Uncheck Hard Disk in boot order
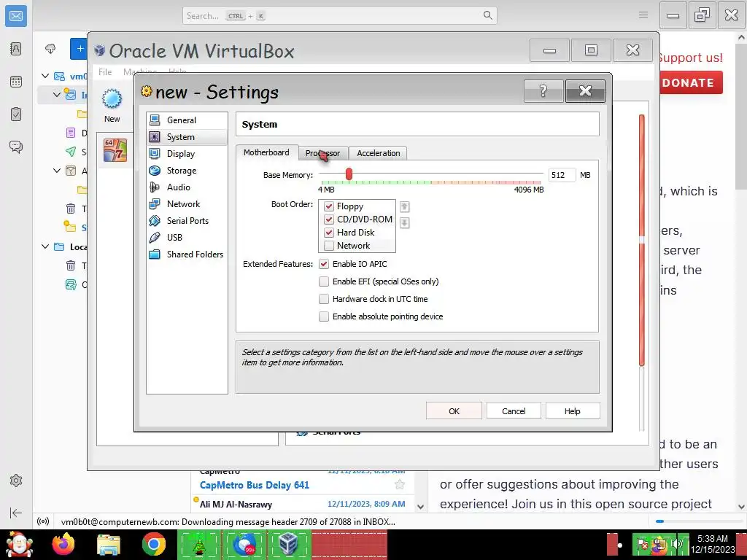747x560 pixels. (329, 233)
